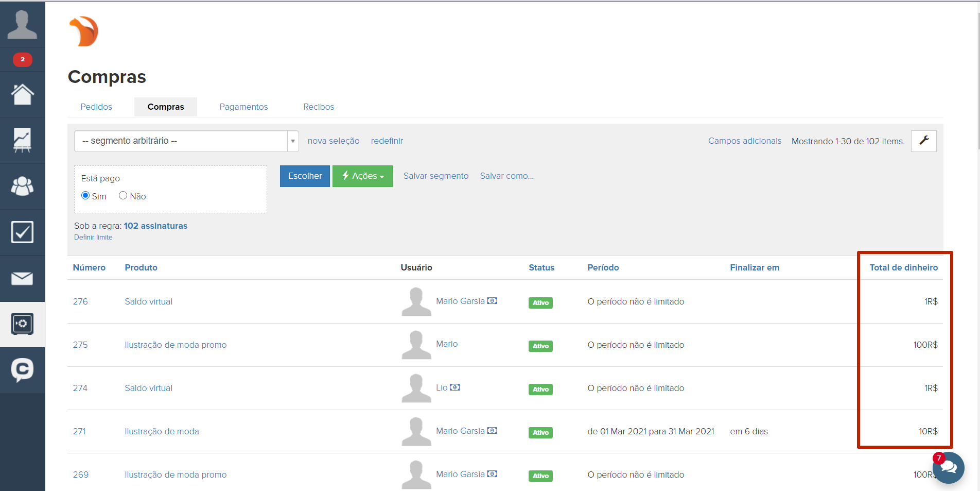Click Mario Garsia's avatar in order 276

click(416, 301)
